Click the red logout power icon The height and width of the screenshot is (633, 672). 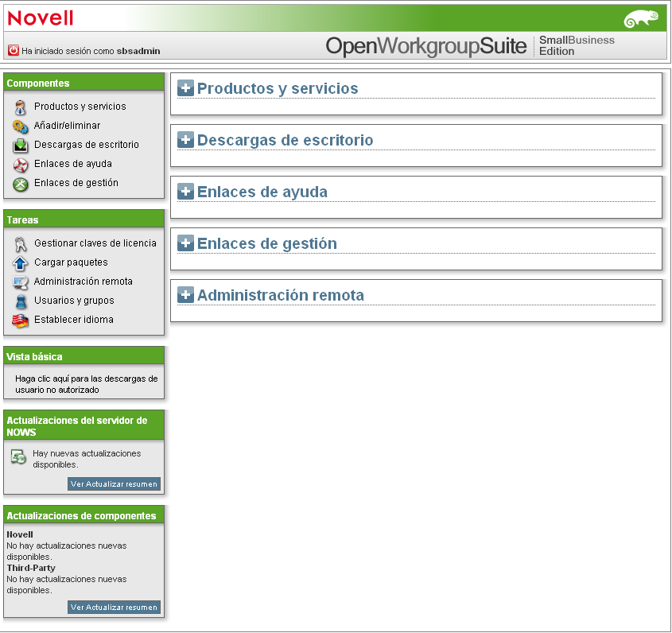pos(14,51)
